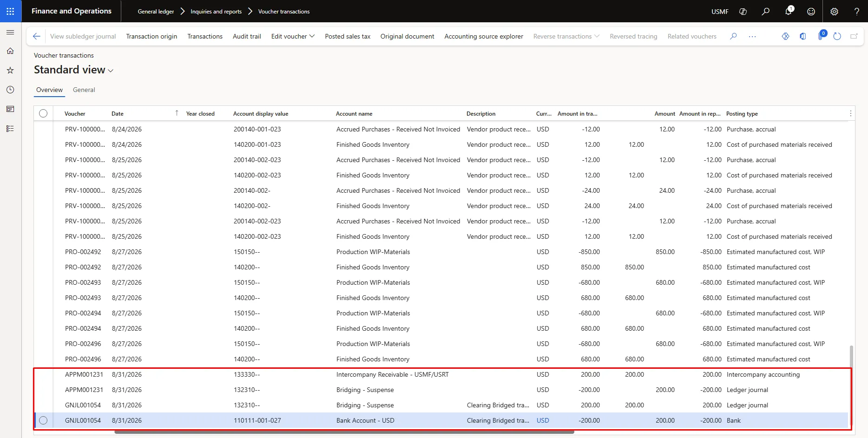Toggle the select-all rows circle in header
Screen dimensions: 868x438
pos(43,113)
